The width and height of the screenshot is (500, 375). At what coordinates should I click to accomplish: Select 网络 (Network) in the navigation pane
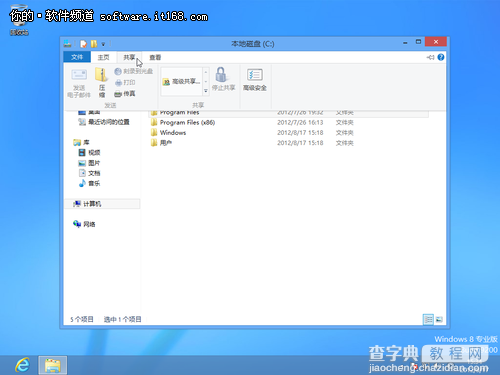89,224
